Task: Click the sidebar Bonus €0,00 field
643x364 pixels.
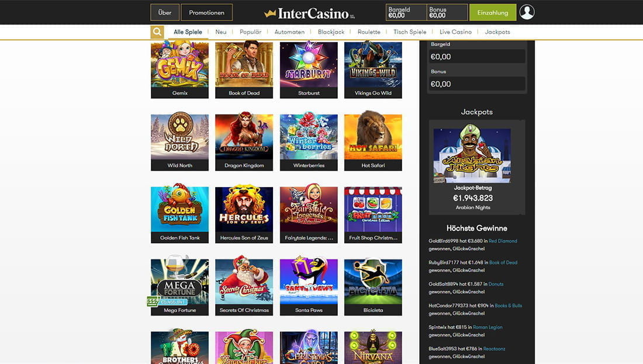Action: (x=476, y=84)
